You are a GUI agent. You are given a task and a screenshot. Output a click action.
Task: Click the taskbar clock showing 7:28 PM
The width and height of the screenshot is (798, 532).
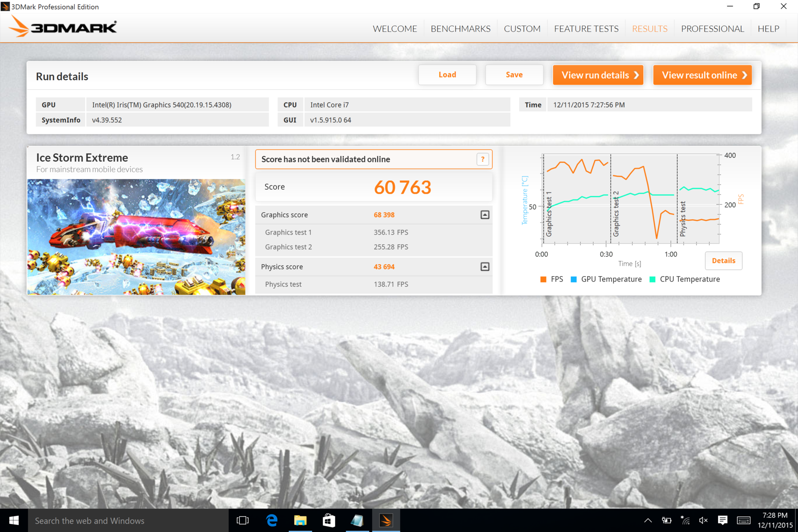pyautogui.click(x=775, y=520)
